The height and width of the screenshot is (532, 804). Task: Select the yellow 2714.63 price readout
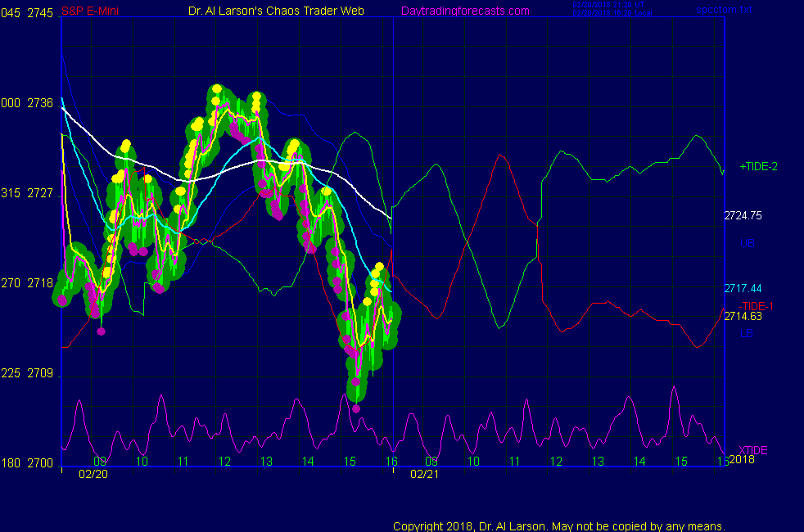743,317
